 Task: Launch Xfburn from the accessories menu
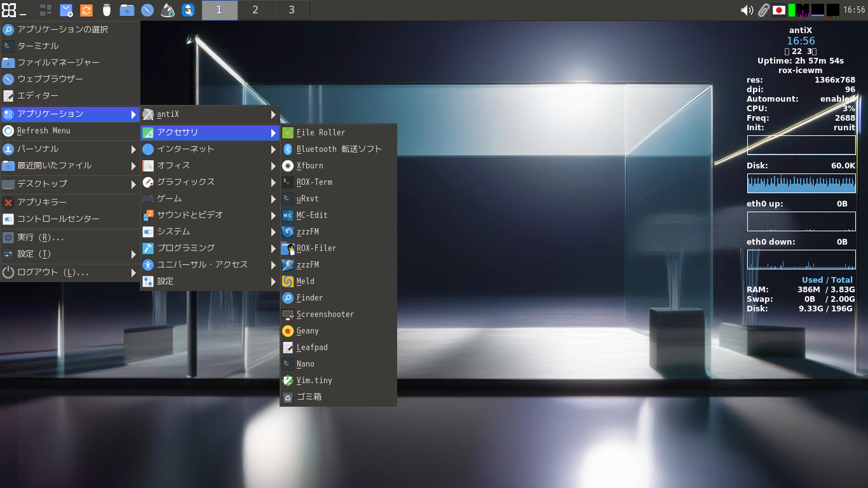[310, 166]
